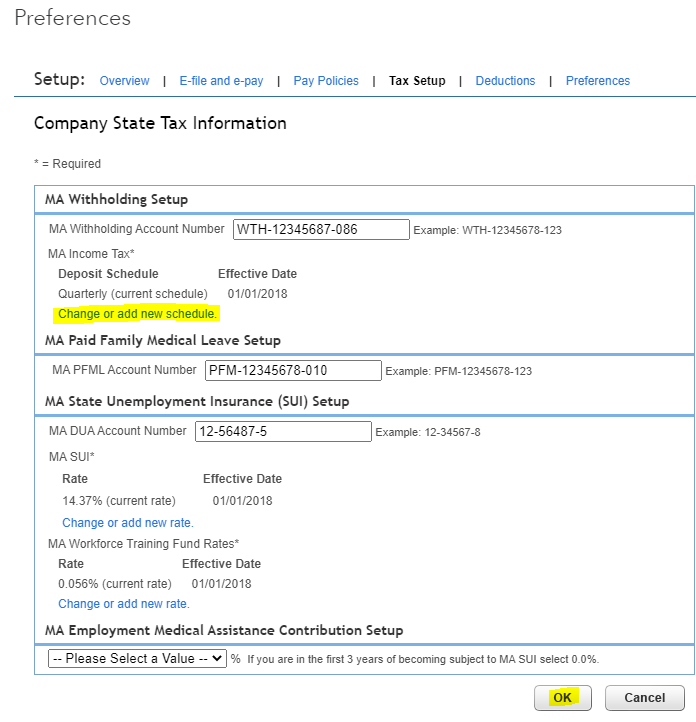Click the MA State Unemployment Insurance Setup header
This screenshot has width=696, height=722.
point(197,402)
